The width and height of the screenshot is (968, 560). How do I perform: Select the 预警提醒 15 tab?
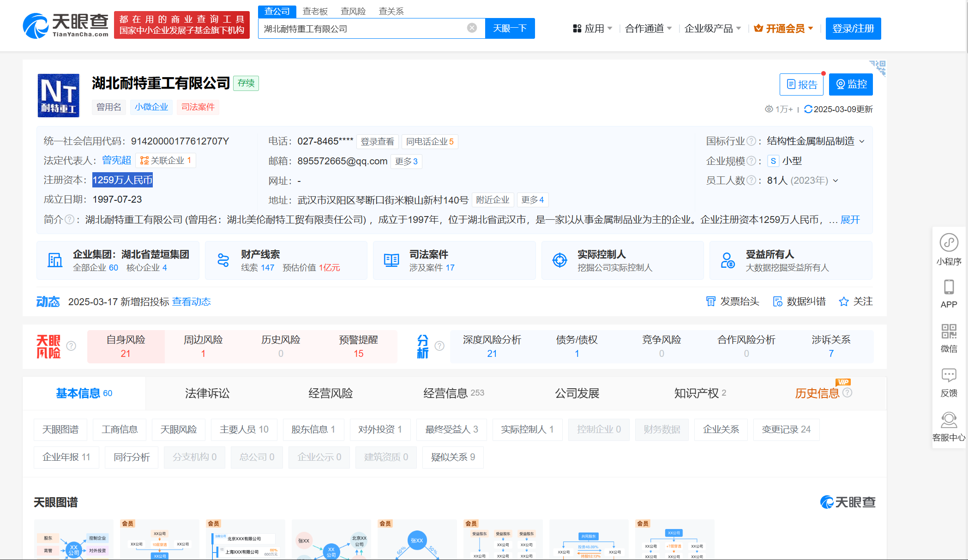[358, 346]
